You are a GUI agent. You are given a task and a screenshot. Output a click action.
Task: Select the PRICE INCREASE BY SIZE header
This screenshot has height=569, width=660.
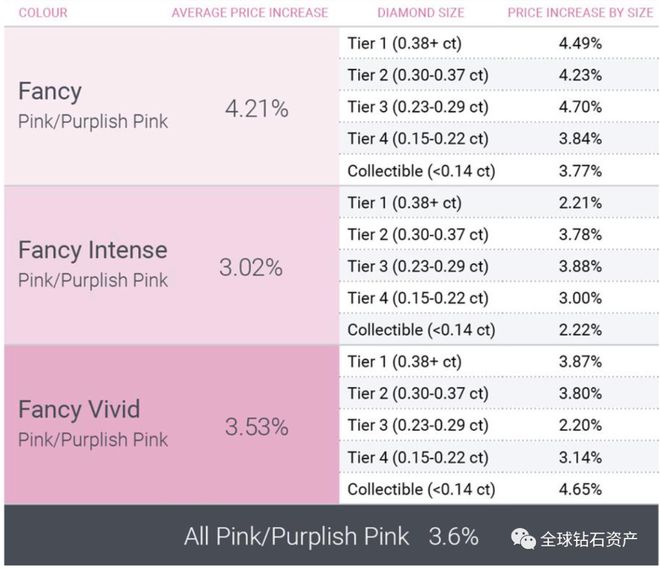(580, 13)
